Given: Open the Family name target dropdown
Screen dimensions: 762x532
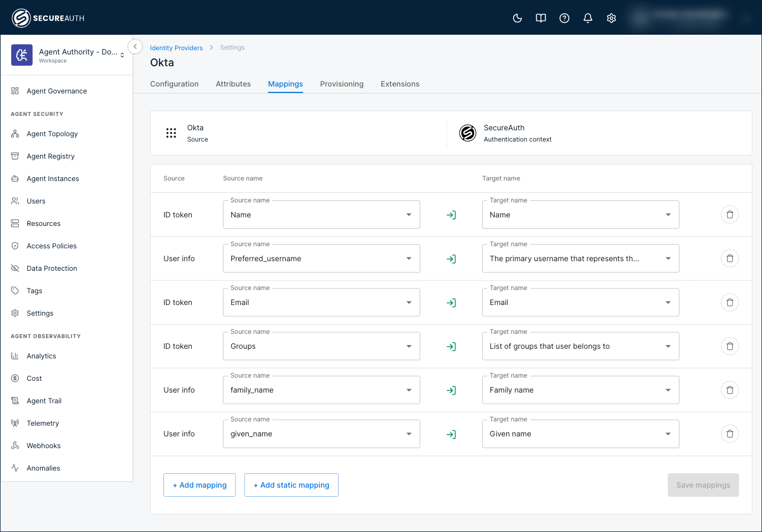Looking at the screenshot, I should point(580,390).
